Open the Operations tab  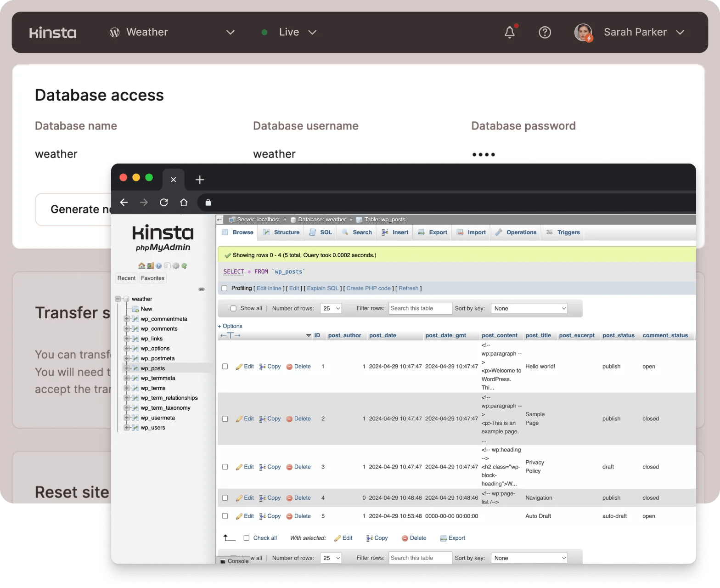(x=516, y=232)
